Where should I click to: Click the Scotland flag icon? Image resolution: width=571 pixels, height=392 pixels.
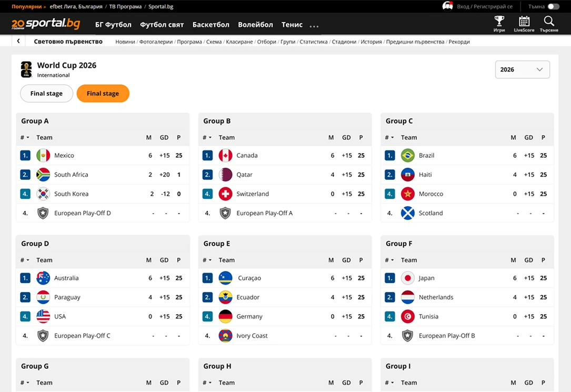click(x=408, y=213)
